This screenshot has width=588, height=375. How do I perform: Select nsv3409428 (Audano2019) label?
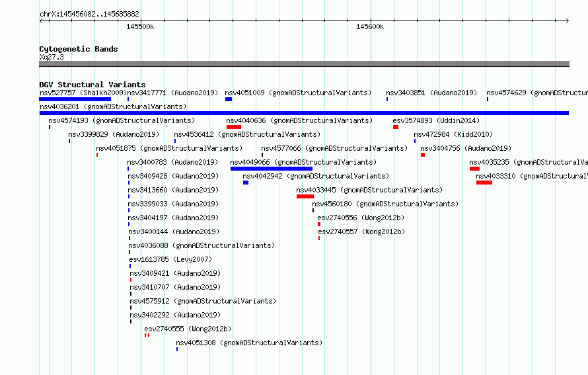173,176
